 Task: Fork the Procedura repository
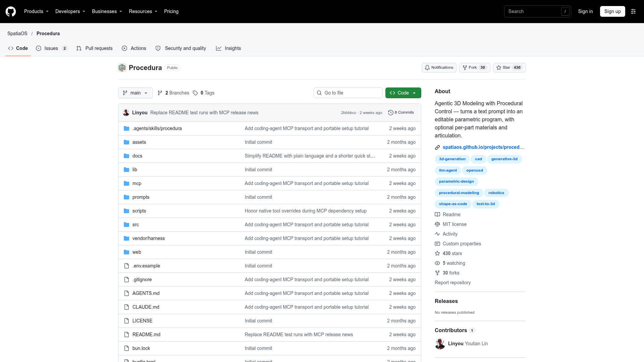click(x=475, y=68)
